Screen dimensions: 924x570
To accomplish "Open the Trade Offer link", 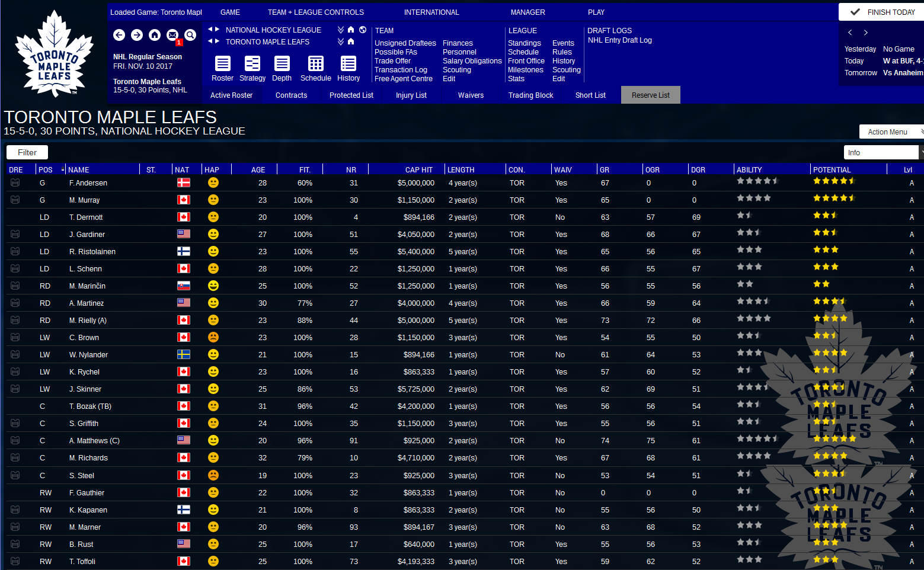I will tap(392, 61).
